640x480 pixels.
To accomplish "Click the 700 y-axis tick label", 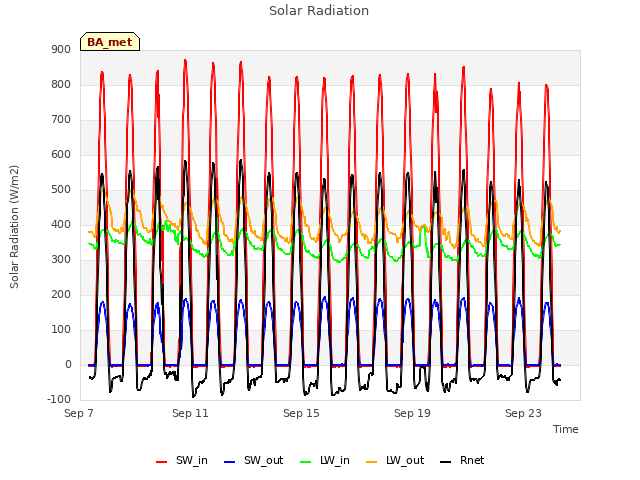I will [x=61, y=120].
